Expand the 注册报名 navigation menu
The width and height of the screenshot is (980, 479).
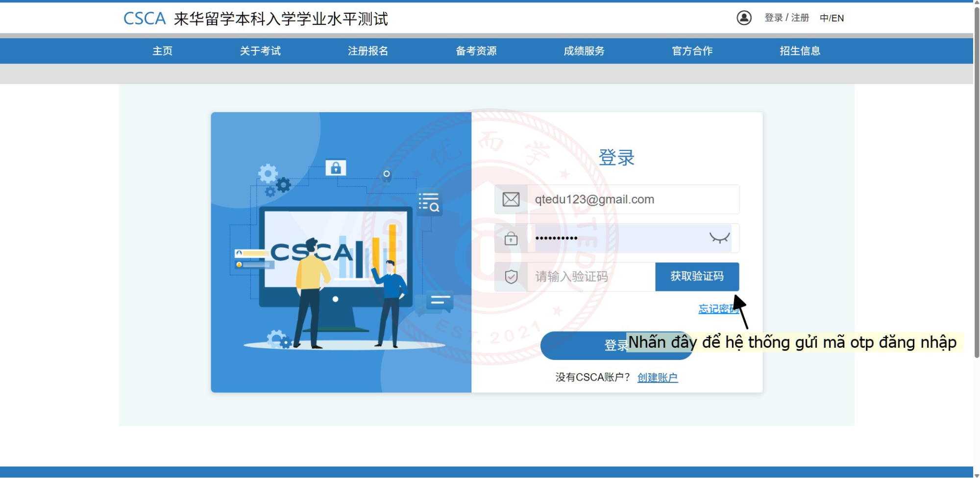tap(368, 51)
